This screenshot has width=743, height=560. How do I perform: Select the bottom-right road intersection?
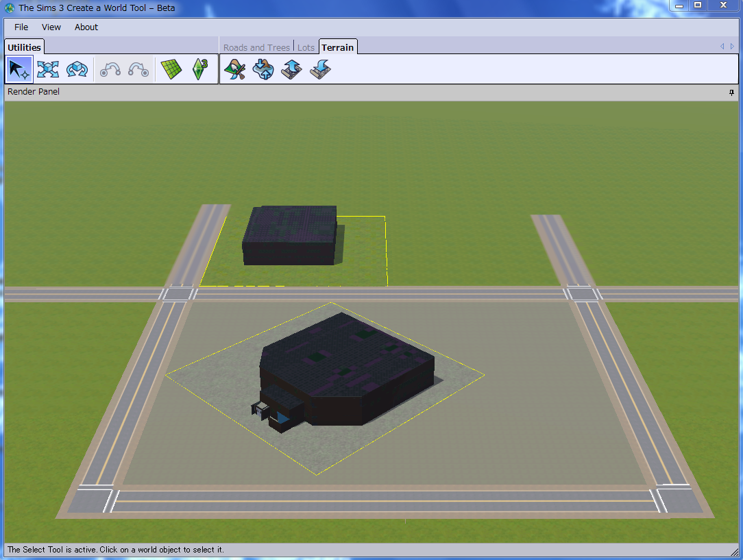(x=677, y=500)
